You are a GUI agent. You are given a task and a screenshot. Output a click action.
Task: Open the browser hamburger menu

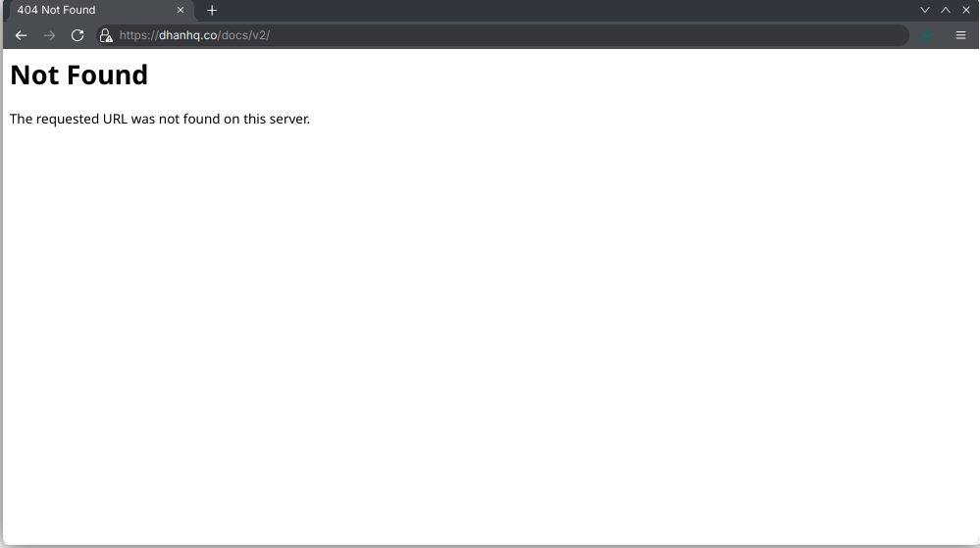[960, 35]
